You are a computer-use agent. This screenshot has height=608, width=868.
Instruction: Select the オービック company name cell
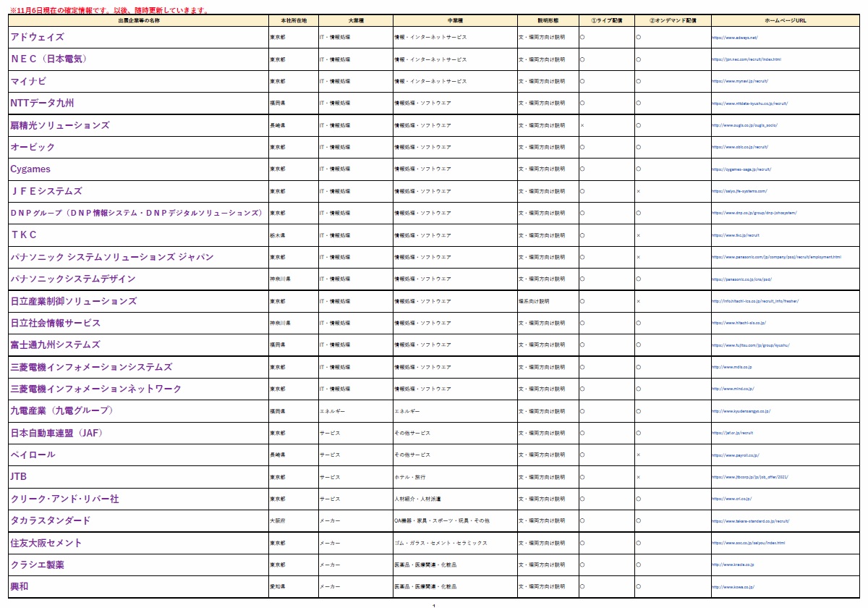(139, 147)
